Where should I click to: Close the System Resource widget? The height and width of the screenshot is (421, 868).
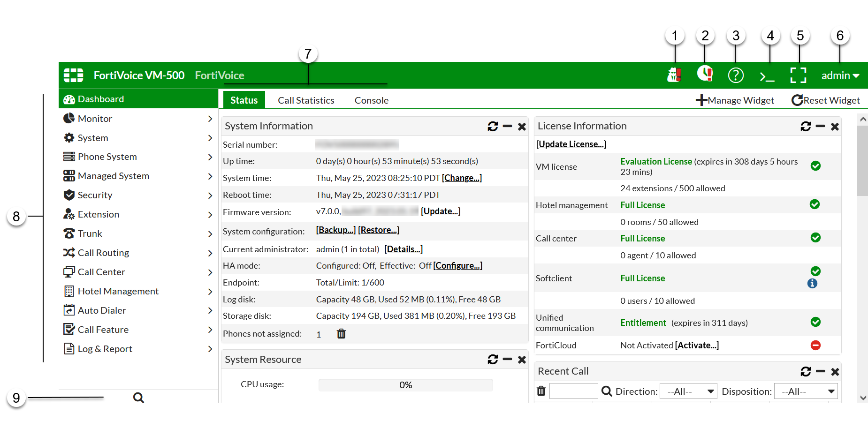pos(522,360)
